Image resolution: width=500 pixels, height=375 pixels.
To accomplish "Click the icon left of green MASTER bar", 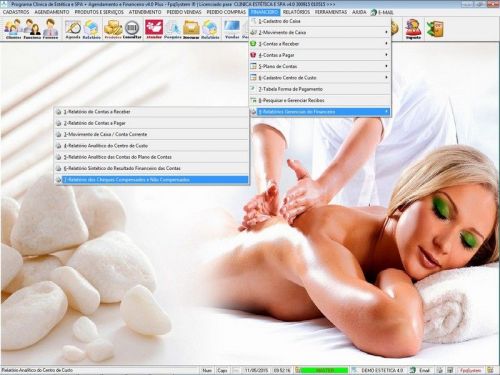I will (298, 370).
